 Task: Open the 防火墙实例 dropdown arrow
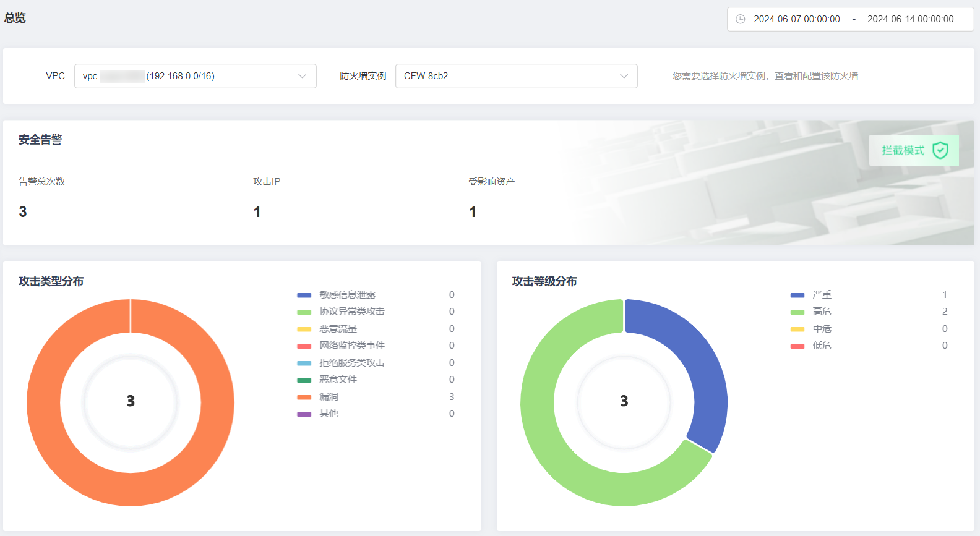pos(624,76)
